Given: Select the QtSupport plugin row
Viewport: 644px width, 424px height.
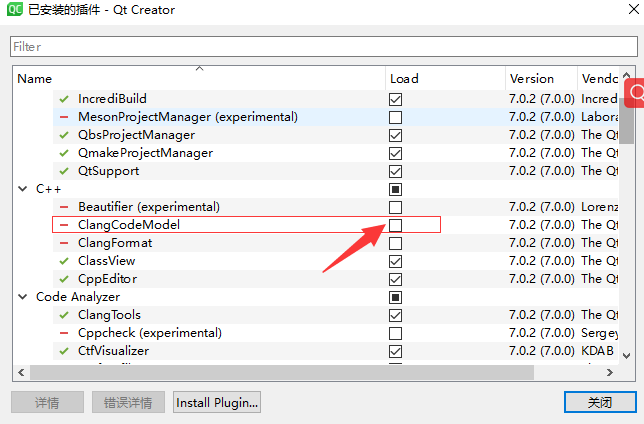Looking at the screenshot, I should 336,171.
